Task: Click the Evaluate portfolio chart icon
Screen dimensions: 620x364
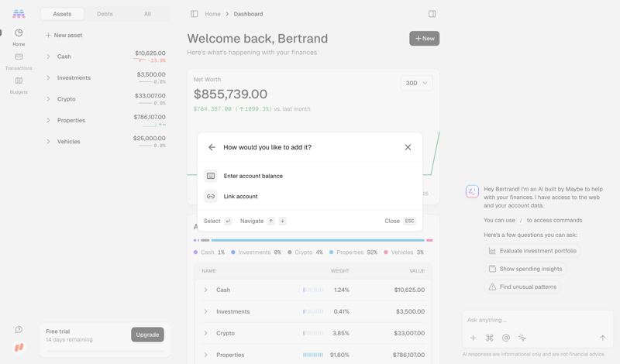Action: coord(492,251)
